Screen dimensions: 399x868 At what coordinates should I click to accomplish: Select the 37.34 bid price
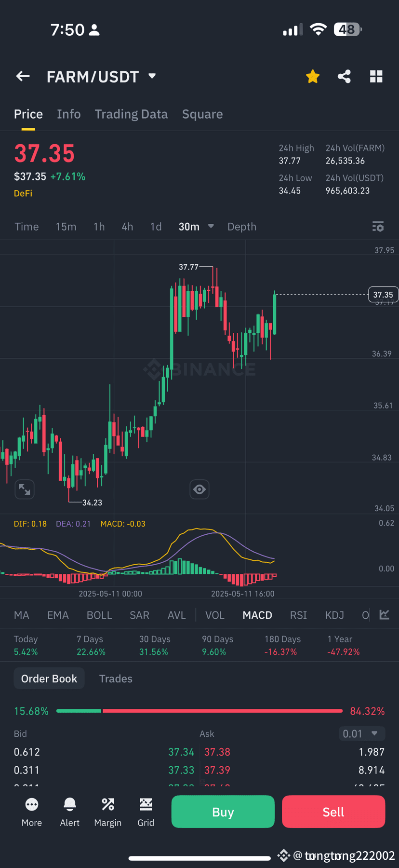(181, 752)
